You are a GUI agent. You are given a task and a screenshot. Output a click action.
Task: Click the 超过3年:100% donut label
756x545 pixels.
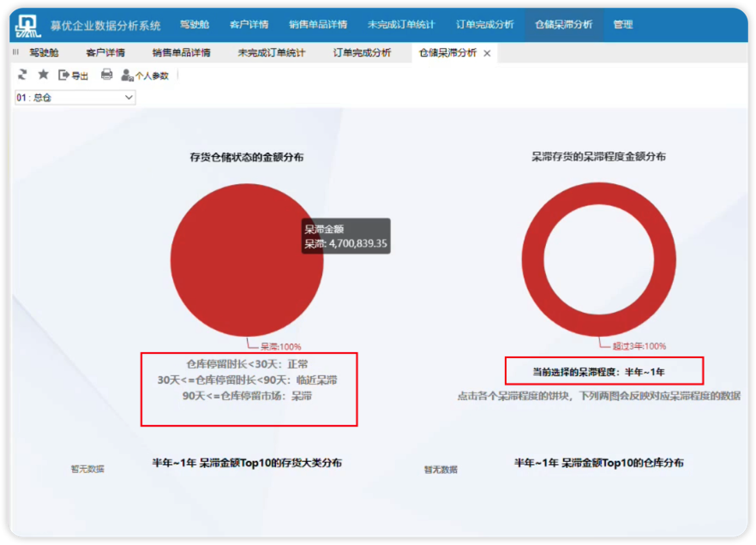[x=639, y=346]
